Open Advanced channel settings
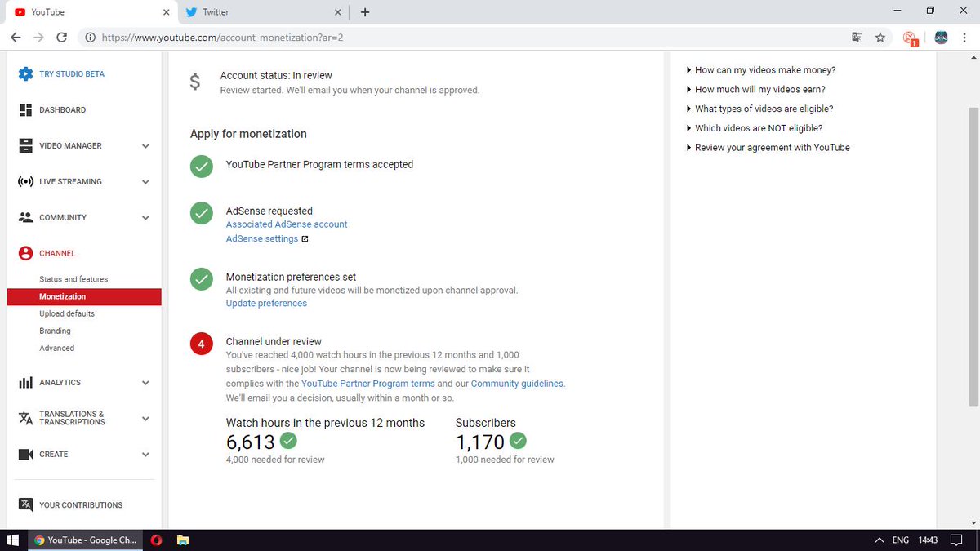Image resolution: width=980 pixels, height=551 pixels. pos(56,348)
